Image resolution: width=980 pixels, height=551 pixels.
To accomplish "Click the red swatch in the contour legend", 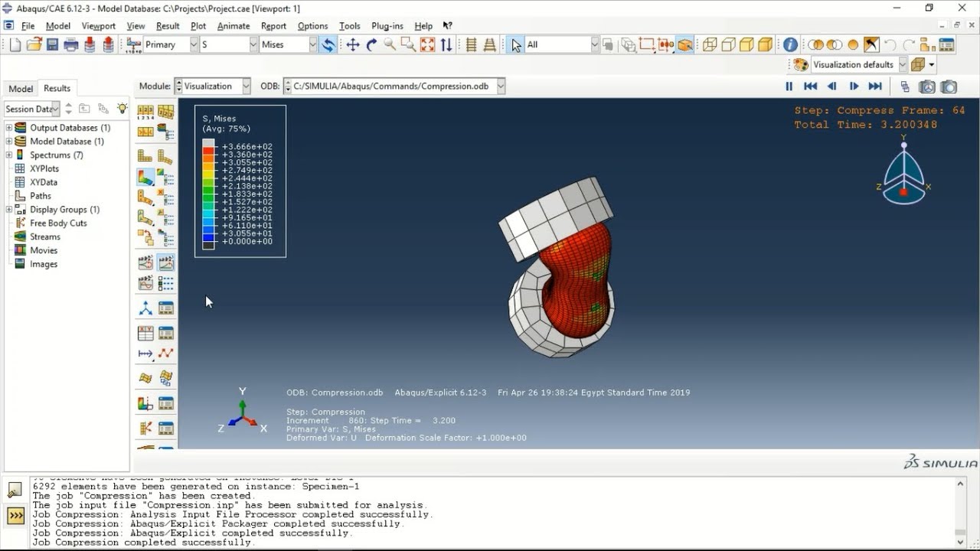I will click(x=208, y=151).
